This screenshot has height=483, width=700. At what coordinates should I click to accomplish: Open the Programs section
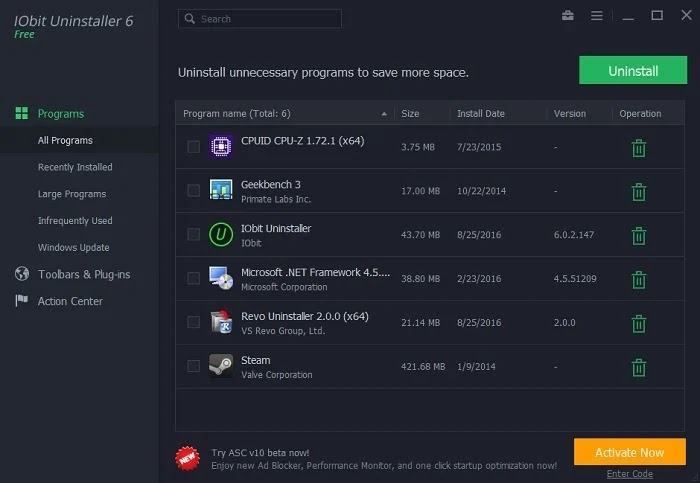61,114
